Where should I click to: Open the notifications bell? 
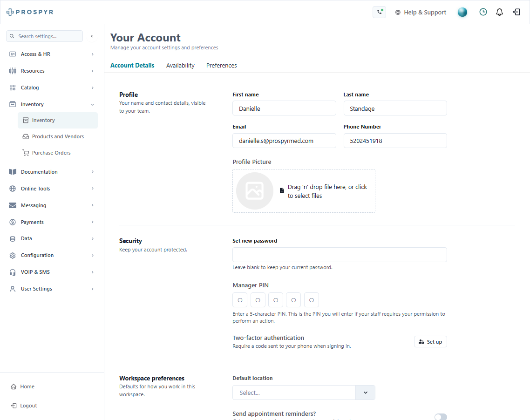point(499,12)
